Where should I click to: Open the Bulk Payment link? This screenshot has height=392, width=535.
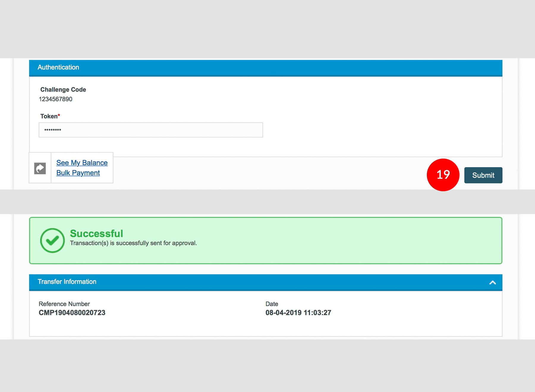pyautogui.click(x=78, y=173)
